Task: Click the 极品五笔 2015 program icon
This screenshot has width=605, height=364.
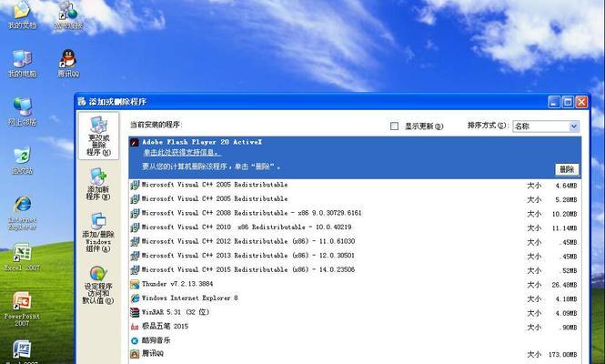Action: 135,327
